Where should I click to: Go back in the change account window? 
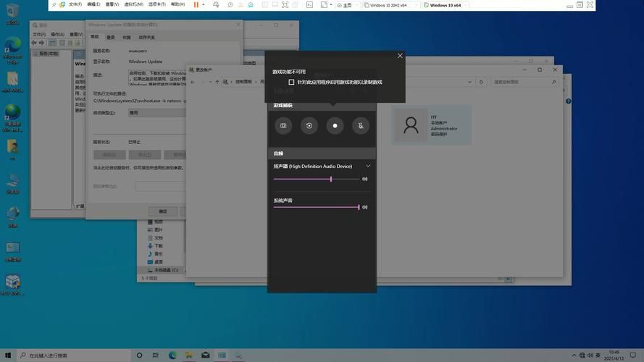click(193, 82)
